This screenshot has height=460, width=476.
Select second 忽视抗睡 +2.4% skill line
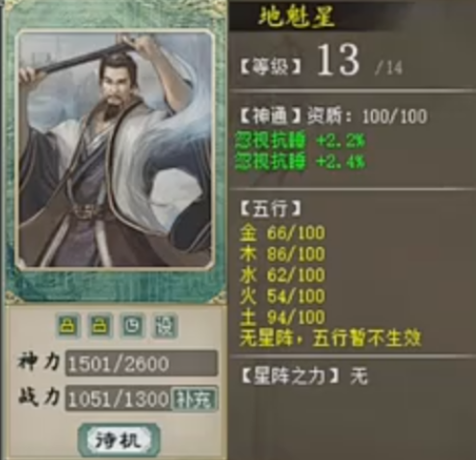[x=300, y=161]
